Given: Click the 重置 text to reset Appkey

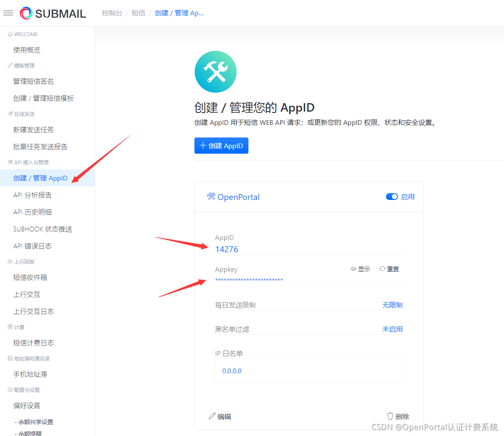Looking at the screenshot, I should [393, 269].
